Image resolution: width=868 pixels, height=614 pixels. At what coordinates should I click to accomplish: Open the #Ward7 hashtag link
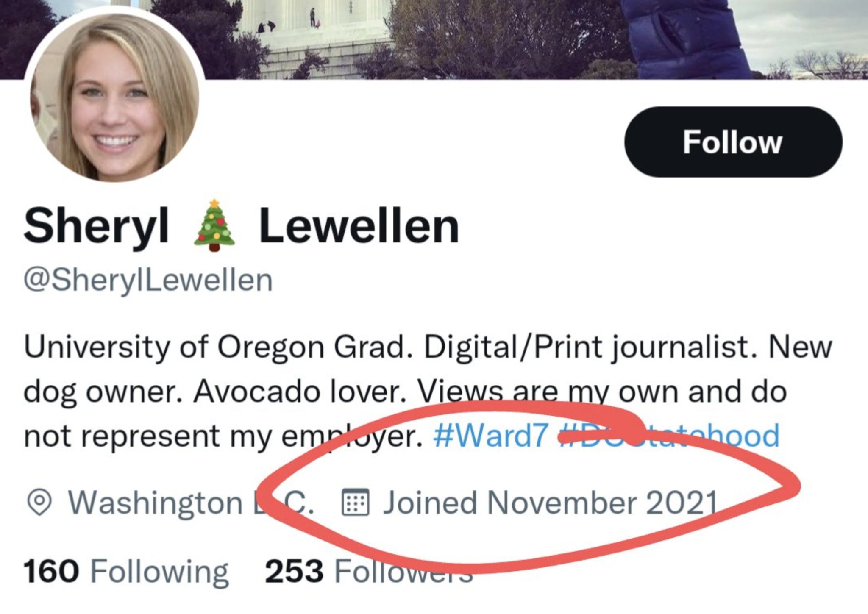[490, 436]
